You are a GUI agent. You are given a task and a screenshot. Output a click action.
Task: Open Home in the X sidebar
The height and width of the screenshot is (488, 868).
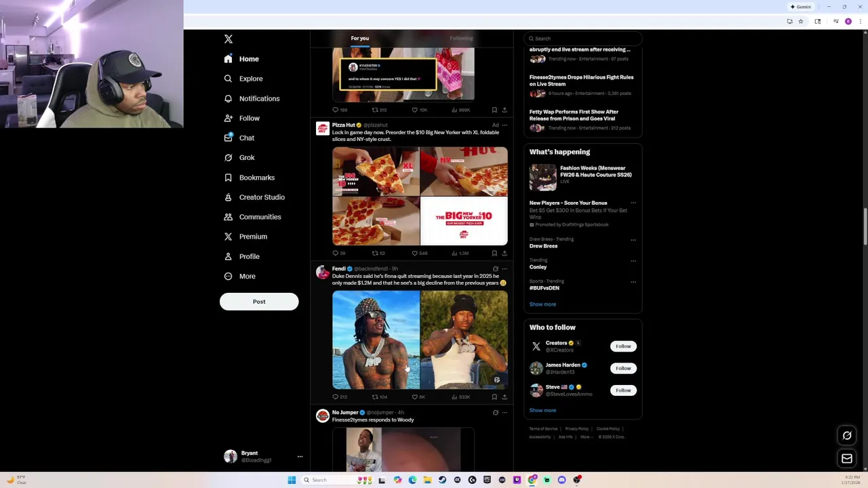pyautogui.click(x=242, y=59)
